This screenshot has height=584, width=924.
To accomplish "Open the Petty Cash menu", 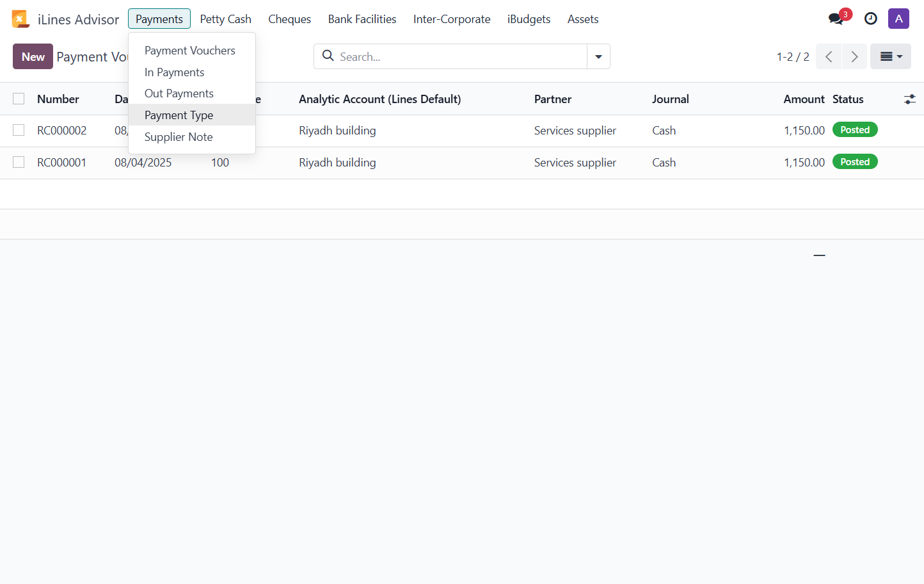I will pyautogui.click(x=225, y=19).
